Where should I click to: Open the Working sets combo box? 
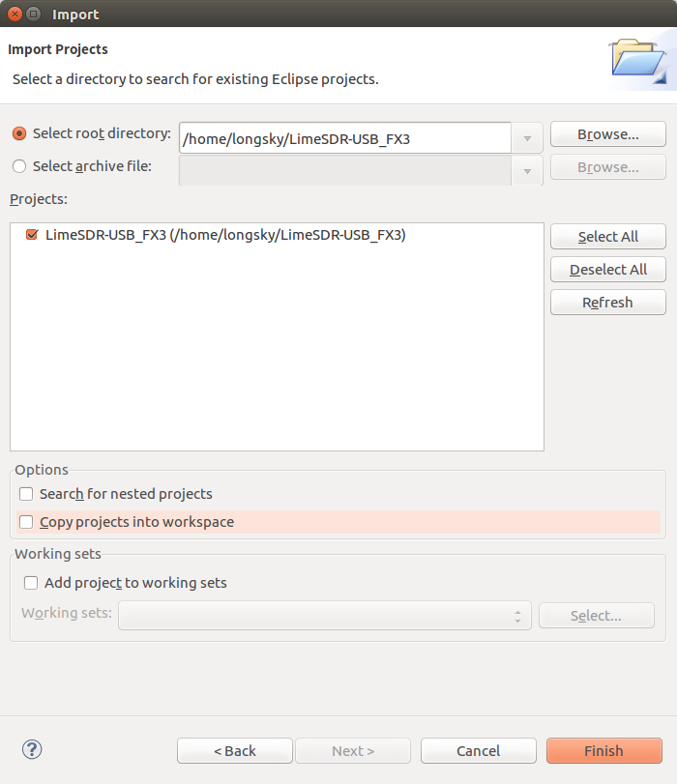pyautogui.click(x=325, y=616)
